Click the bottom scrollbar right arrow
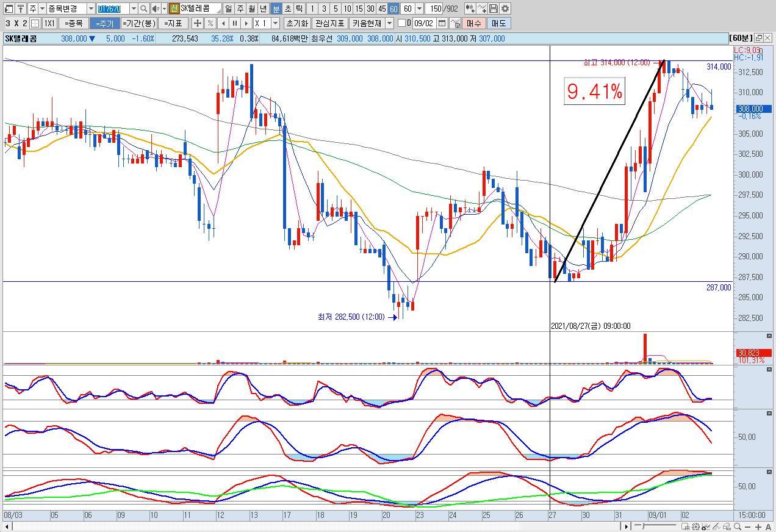Screen dimensions: 776x532 pyautogui.click(x=626, y=527)
